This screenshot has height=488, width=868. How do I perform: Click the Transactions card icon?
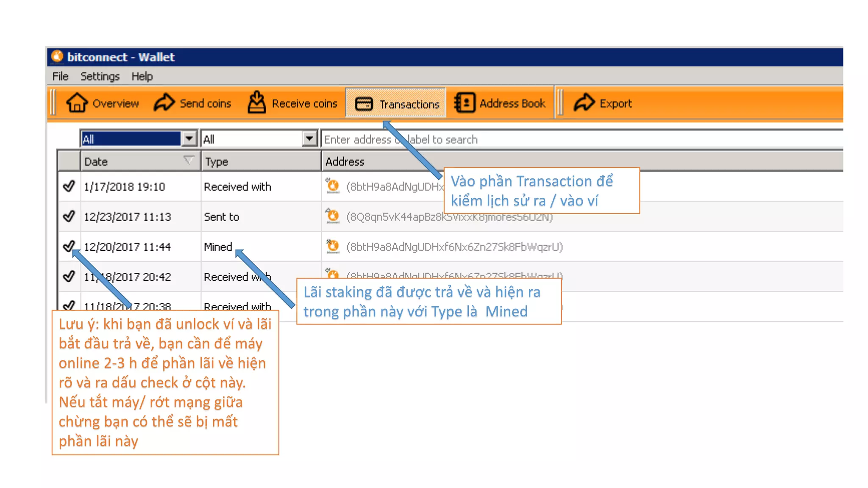(364, 104)
